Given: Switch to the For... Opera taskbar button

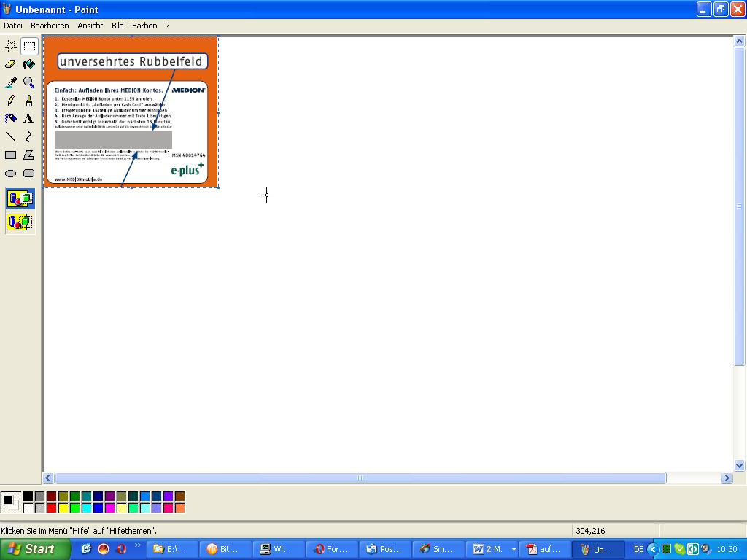Looking at the screenshot, I should [332, 549].
